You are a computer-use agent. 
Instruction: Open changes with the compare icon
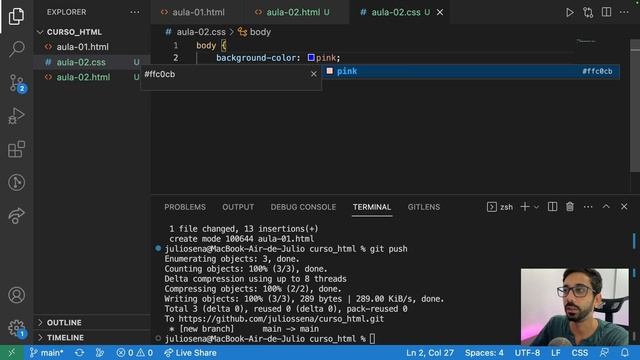(x=588, y=12)
